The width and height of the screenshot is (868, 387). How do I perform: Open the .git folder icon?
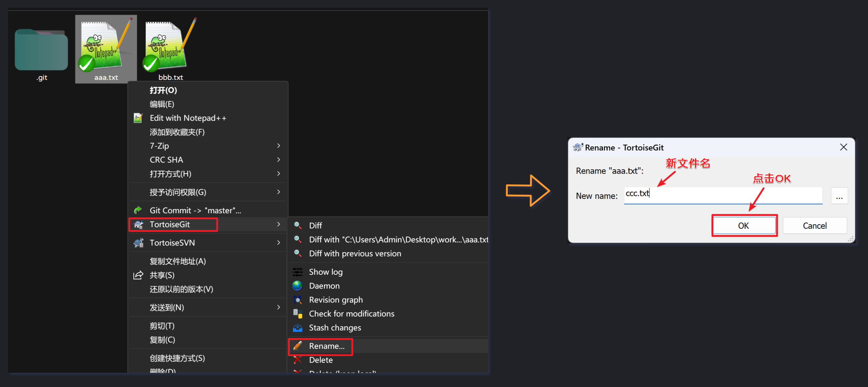[x=41, y=50]
